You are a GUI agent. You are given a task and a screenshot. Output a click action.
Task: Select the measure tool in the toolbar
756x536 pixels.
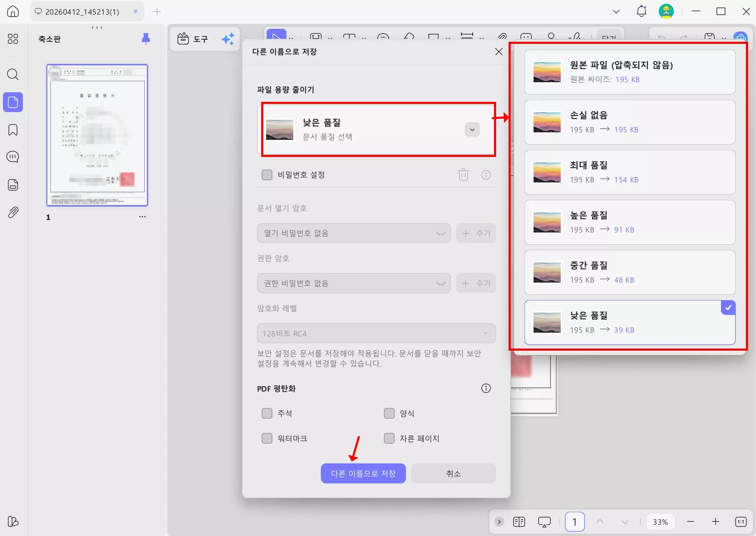pos(468,38)
